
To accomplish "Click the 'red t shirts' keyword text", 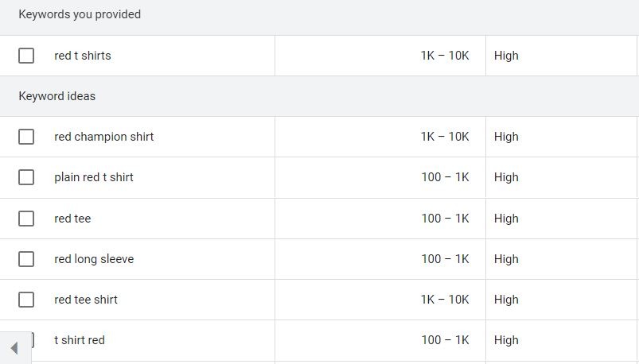I will (83, 56).
